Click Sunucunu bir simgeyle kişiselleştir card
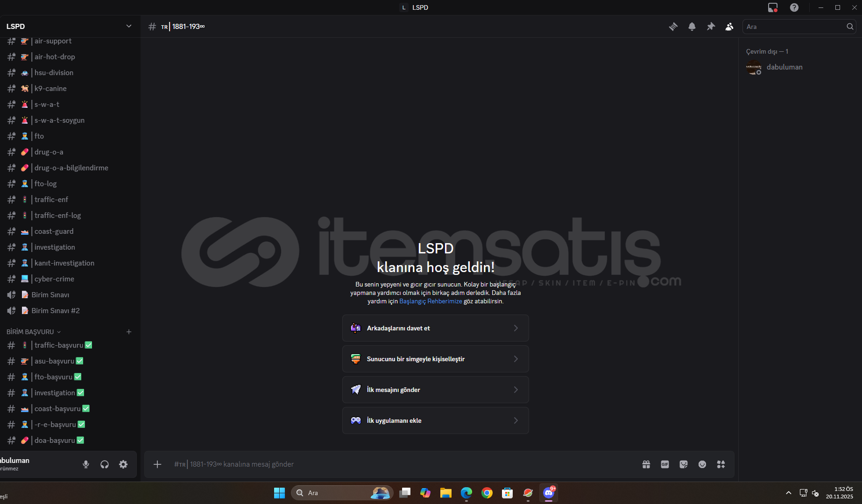Viewport: 862px width, 504px height. tap(436, 359)
